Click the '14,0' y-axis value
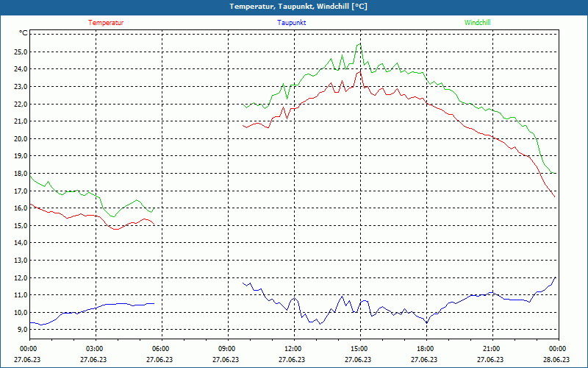This screenshot has height=368, width=588. (21, 243)
